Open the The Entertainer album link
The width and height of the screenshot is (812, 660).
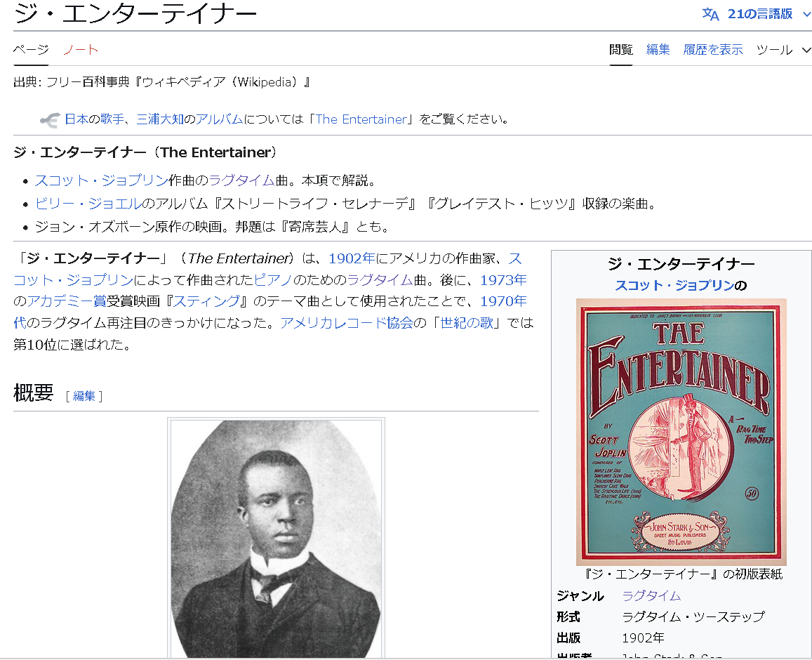click(x=361, y=119)
